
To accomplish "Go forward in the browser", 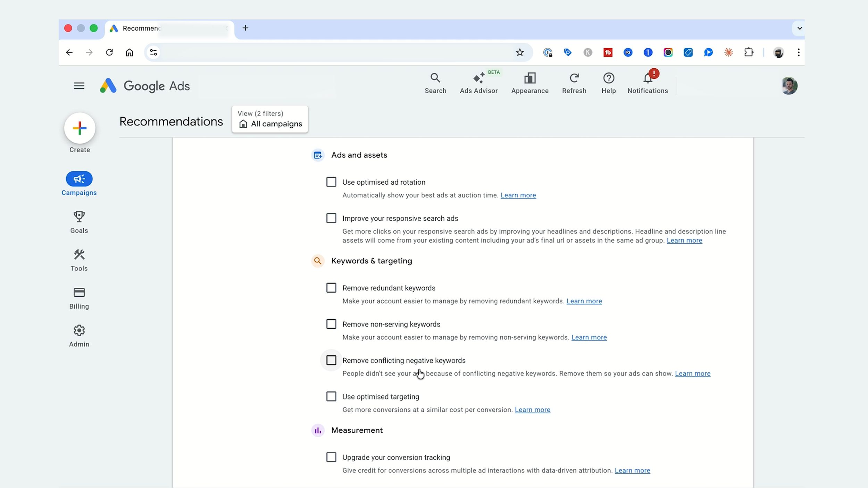I will pos(89,52).
